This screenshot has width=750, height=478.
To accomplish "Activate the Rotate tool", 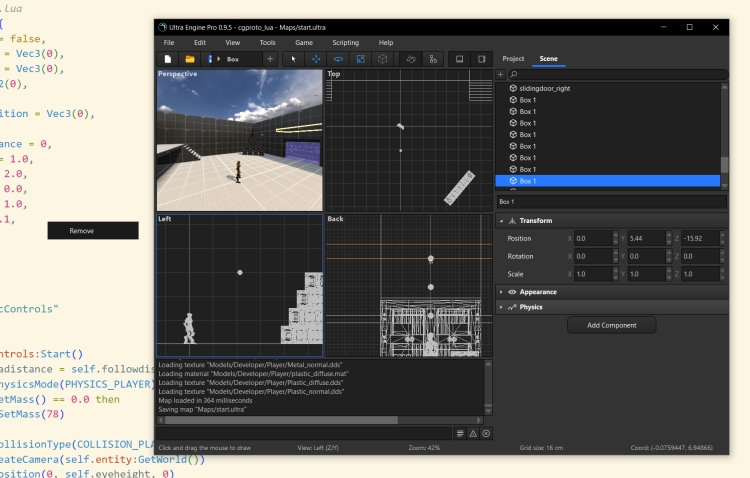I will coord(338,60).
